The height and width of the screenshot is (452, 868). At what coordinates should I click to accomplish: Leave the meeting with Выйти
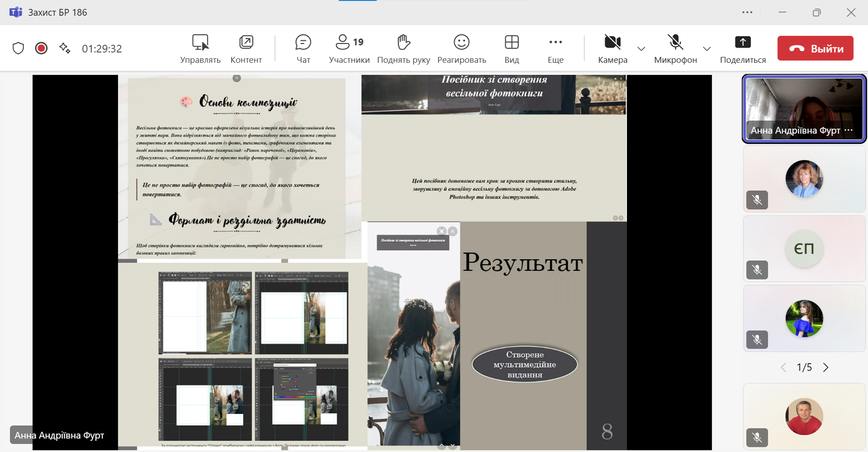tap(815, 48)
